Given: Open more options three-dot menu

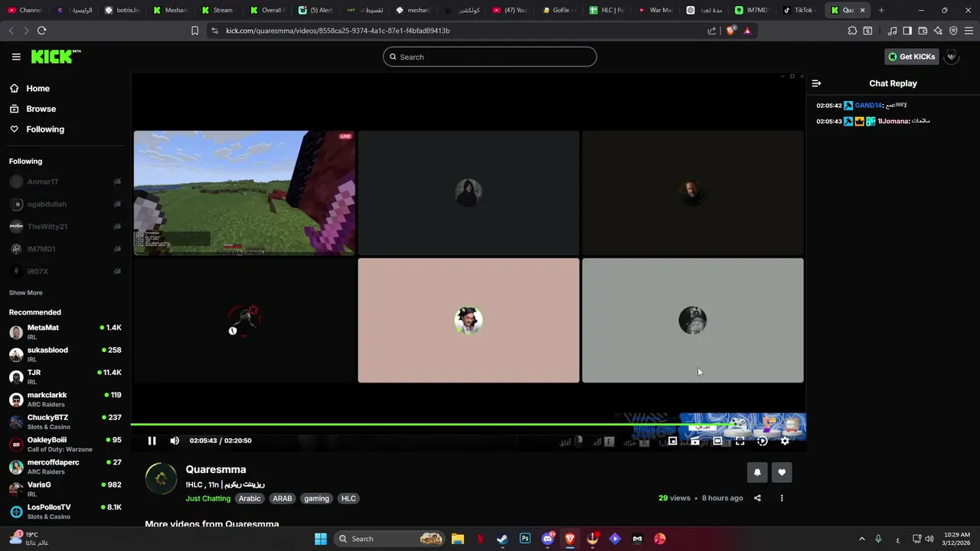Looking at the screenshot, I should [782, 498].
